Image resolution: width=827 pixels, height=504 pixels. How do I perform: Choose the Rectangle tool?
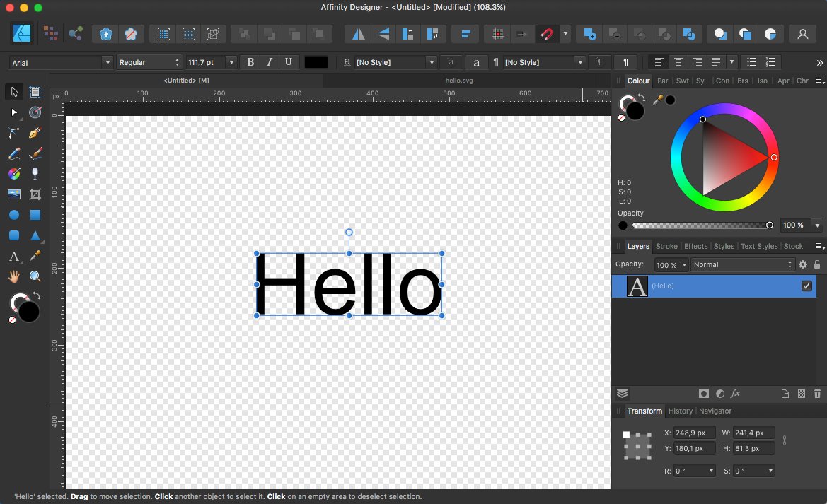click(35, 216)
